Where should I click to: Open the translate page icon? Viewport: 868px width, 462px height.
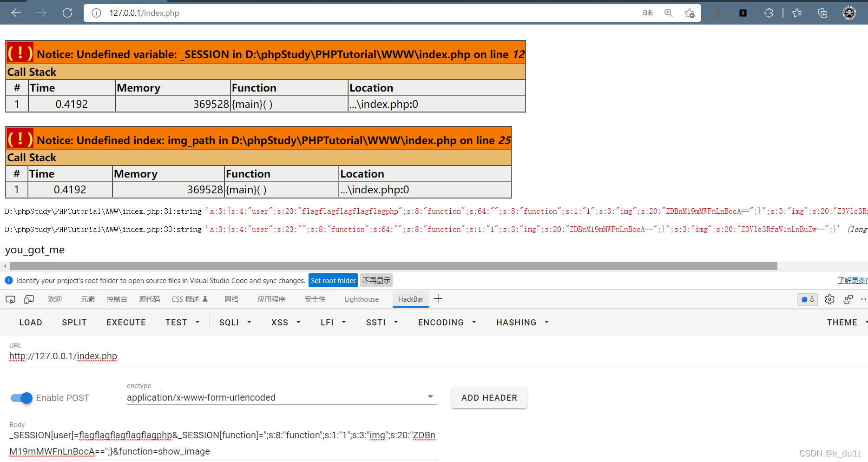tap(647, 13)
